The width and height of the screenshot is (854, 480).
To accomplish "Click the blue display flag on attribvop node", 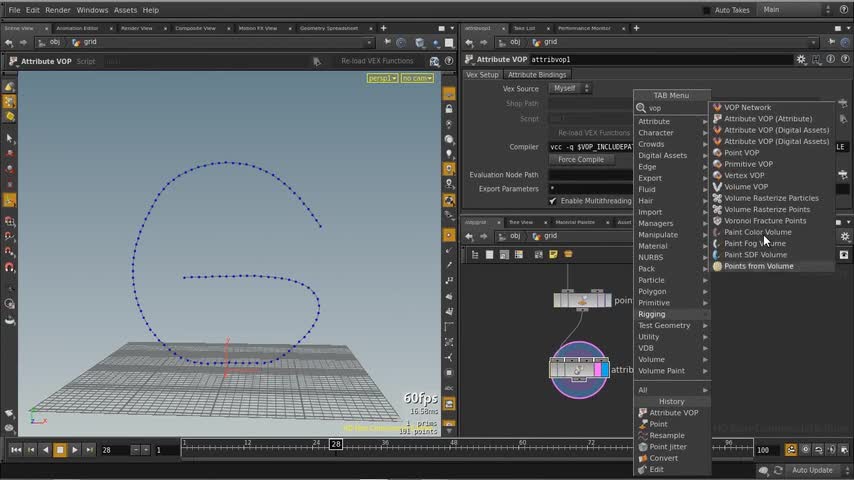I will [x=605, y=370].
